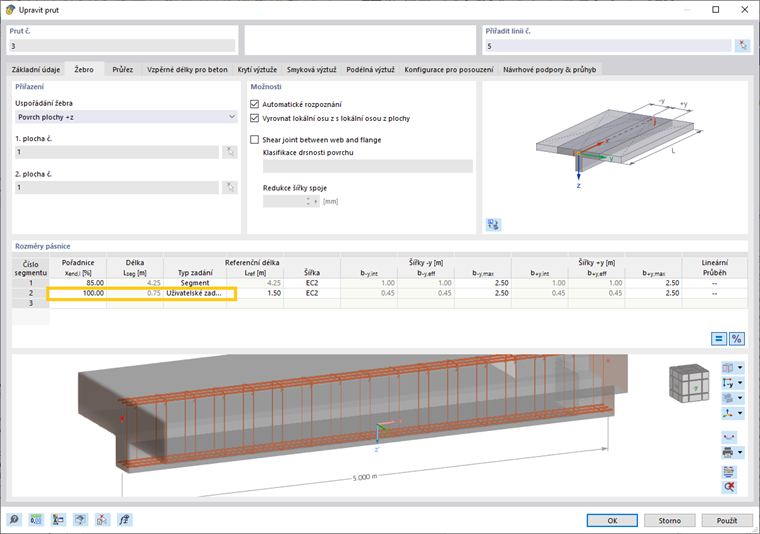The image size is (760, 534).
Task: Switch to Krytí výztuže tab
Action: tap(257, 69)
